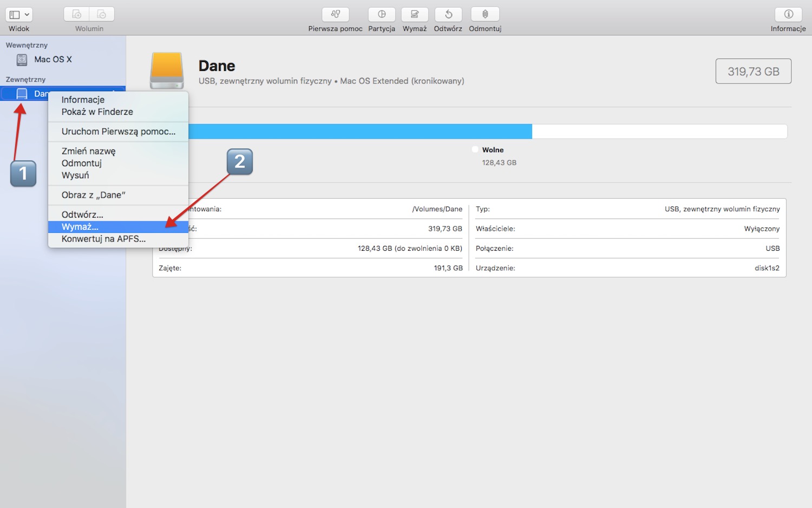Choose Informacje from the context menu

83,100
